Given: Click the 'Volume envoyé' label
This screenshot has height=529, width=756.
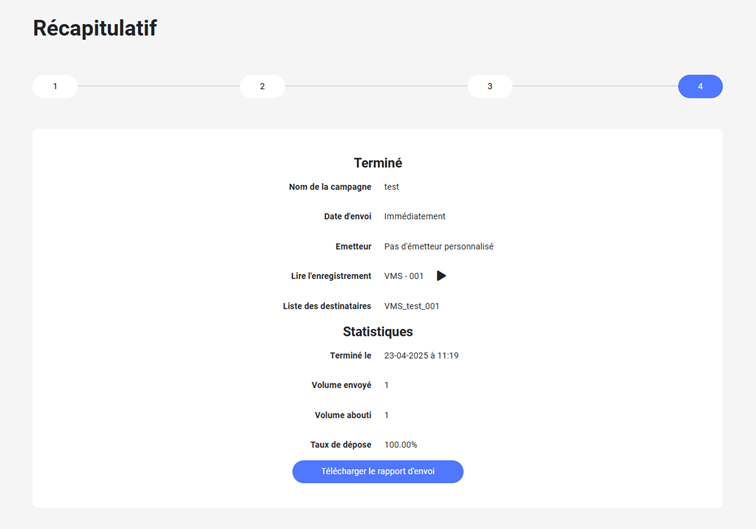Looking at the screenshot, I should (341, 385).
